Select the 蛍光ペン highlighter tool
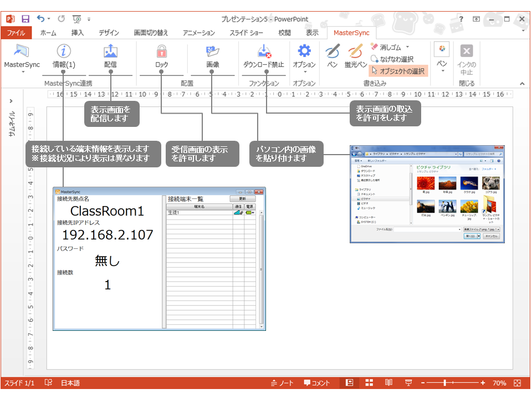Screen dimensions: 532x399 [355, 52]
